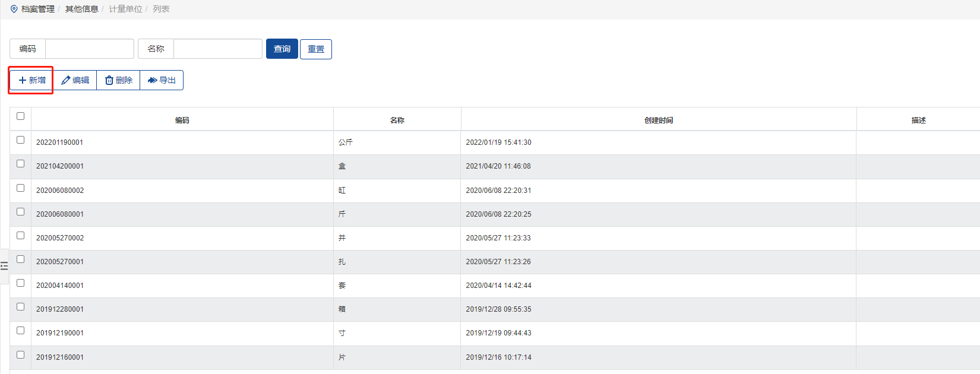Select all rows with the header checkbox
The width and height of the screenshot is (980, 374).
[x=21, y=116]
